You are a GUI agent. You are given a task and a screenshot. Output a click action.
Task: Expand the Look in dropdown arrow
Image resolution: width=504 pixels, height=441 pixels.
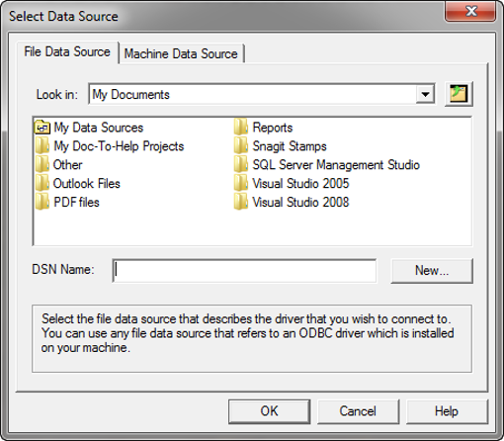point(425,95)
